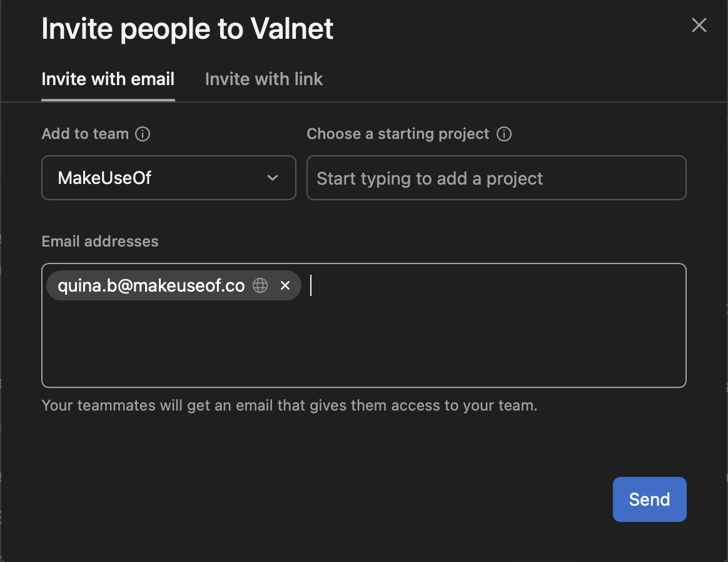The width and height of the screenshot is (728, 562).
Task: Click the text cursor after the email chip
Action: [x=311, y=285]
